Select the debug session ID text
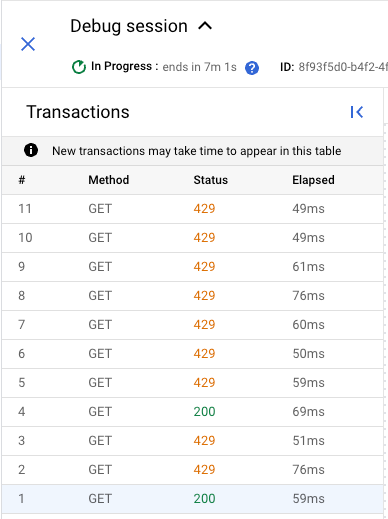The width and height of the screenshot is (388, 519). (343, 67)
